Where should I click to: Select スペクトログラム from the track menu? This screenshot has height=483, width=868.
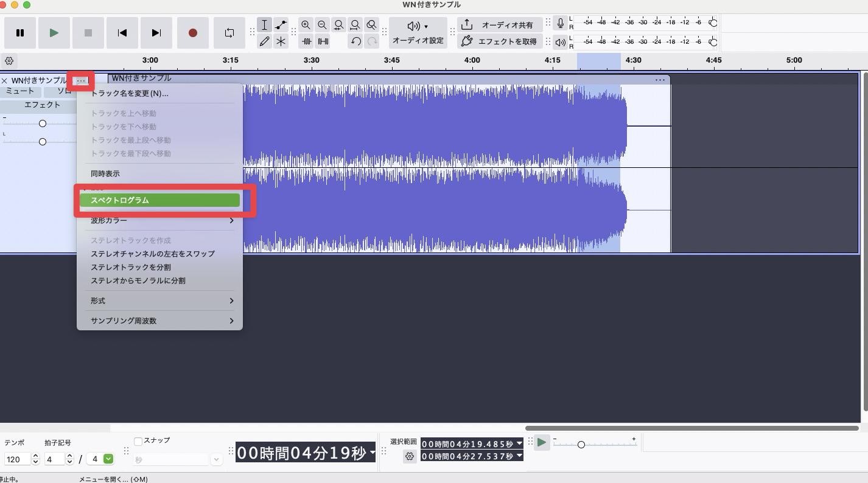(x=159, y=200)
